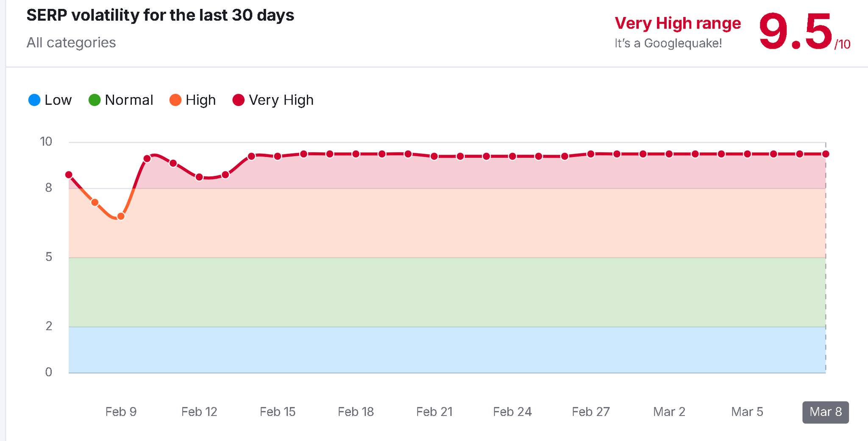This screenshot has height=441, width=868.
Task: Select the Mar 8 data point
Action: [826, 154]
